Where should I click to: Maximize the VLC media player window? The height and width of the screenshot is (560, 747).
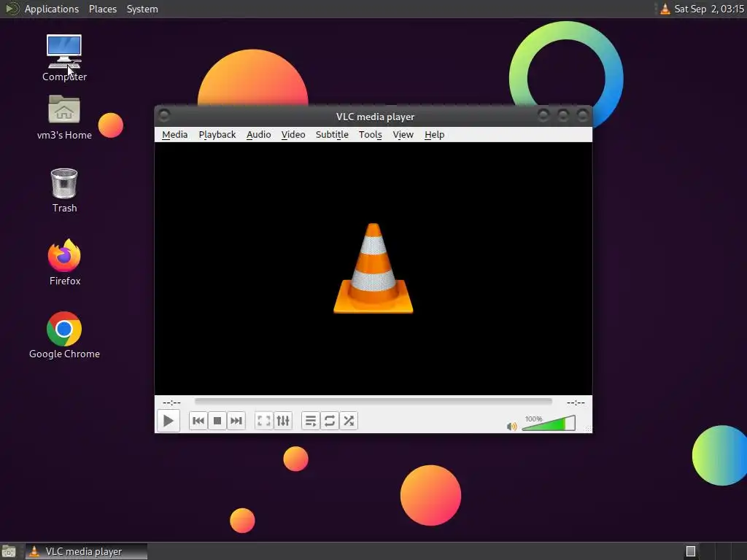pos(563,116)
